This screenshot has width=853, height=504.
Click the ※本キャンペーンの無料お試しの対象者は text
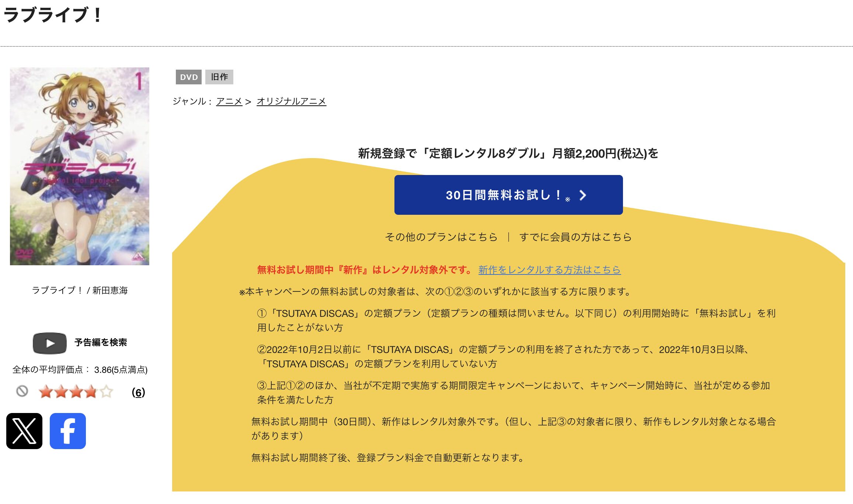[435, 291]
